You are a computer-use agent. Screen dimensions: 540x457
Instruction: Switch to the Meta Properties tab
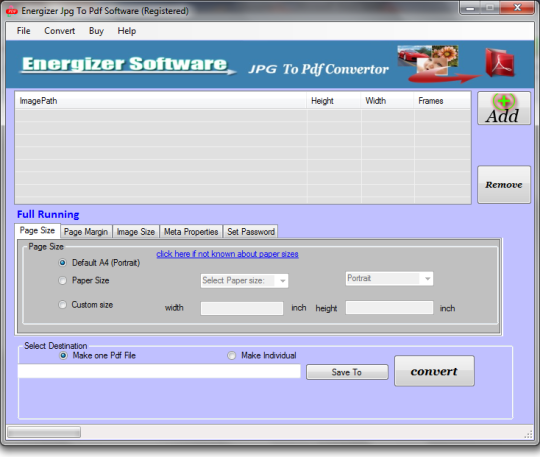191,232
